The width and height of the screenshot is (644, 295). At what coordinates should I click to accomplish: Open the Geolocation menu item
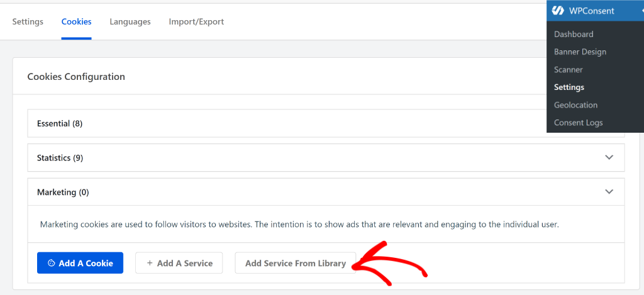pos(575,105)
